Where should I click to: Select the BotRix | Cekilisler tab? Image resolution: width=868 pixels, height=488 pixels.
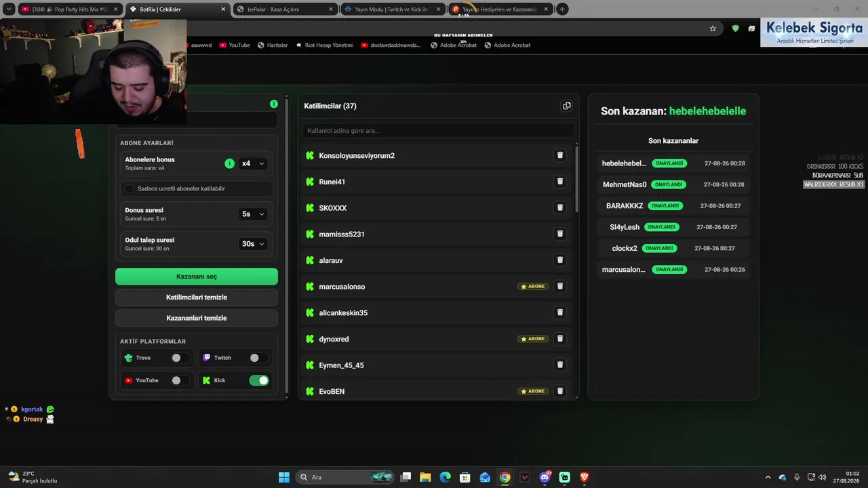pyautogui.click(x=178, y=9)
